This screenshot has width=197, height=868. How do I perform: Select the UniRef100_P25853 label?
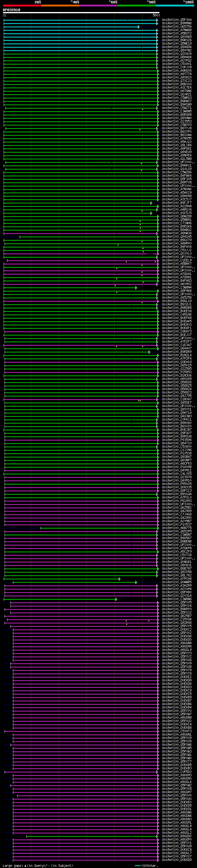click(177, 372)
